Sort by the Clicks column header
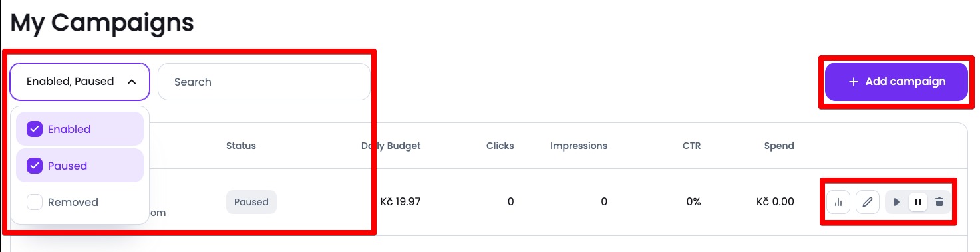This screenshot has height=252, width=980. [500, 146]
